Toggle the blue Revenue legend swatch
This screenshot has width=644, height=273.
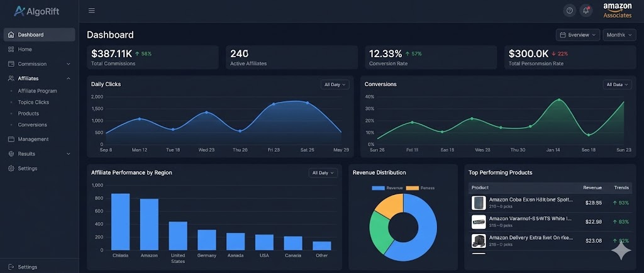coord(378,188)
